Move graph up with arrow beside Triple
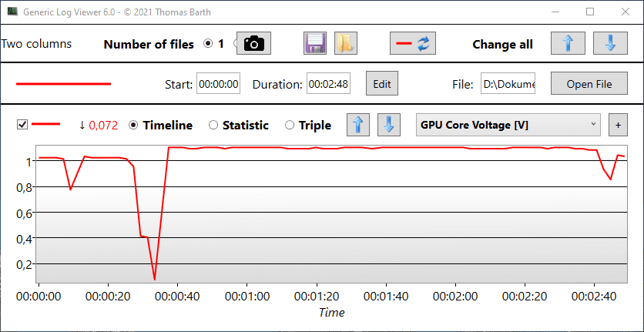644x332 pixels. 358,125
